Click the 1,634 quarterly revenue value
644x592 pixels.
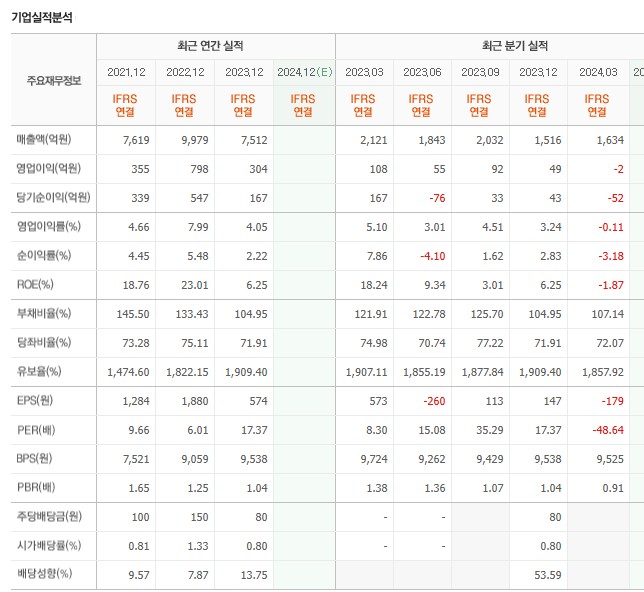click(610, 140)
